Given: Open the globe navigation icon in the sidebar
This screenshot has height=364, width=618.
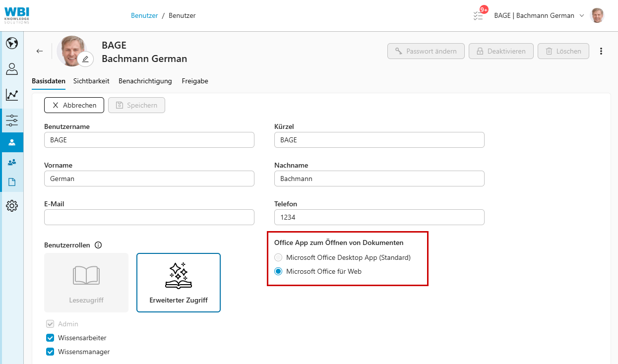Looking at the screenshot, I should tap(12, 43).
